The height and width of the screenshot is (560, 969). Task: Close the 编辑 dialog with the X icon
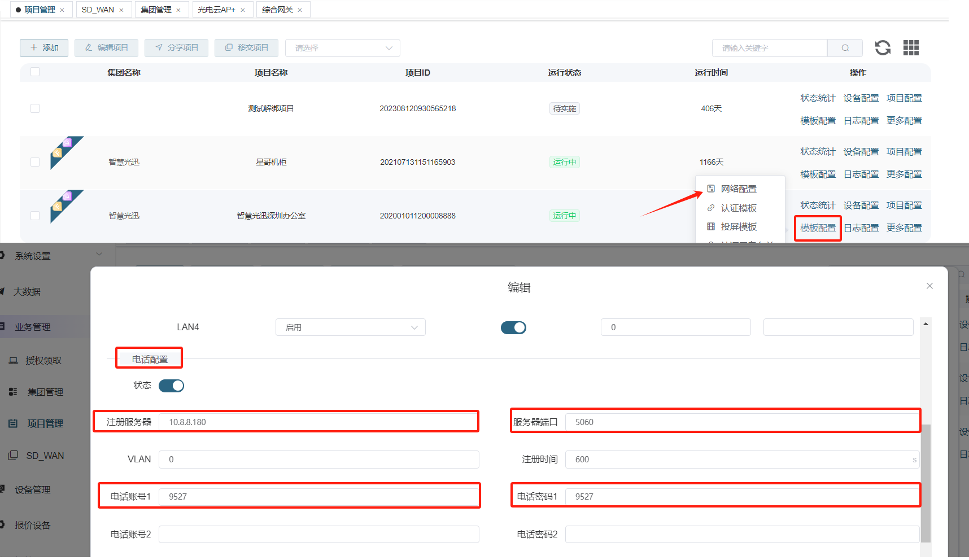click(929, 286)
